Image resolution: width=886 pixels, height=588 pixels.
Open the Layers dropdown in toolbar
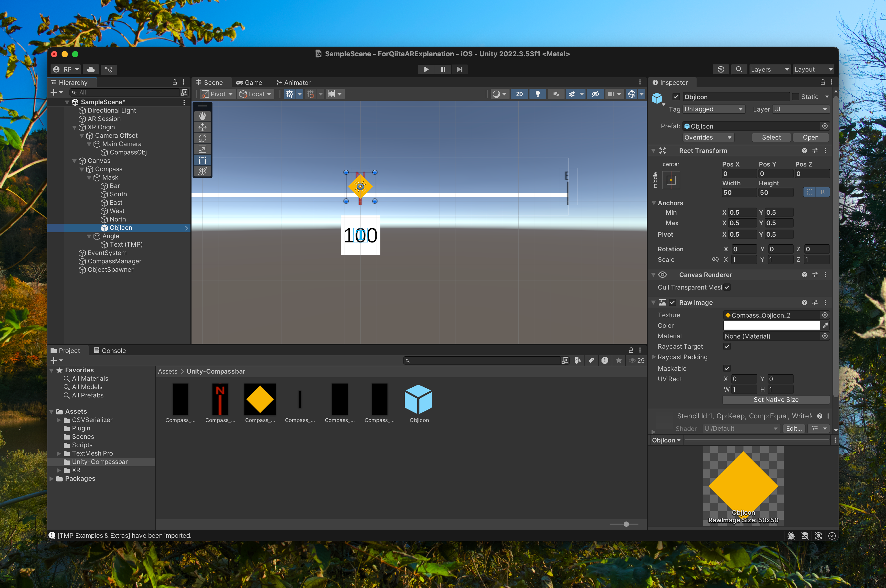[769, 69]
